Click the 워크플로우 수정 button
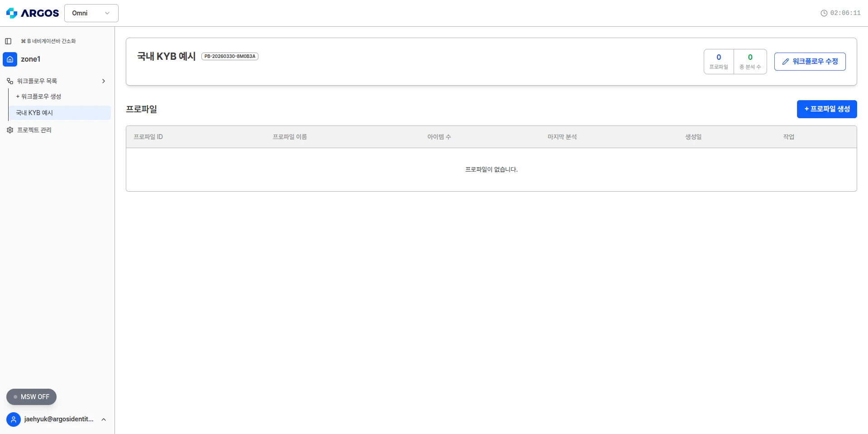The height and width of the screenshot is (434, 868). [x=810, y=62]
